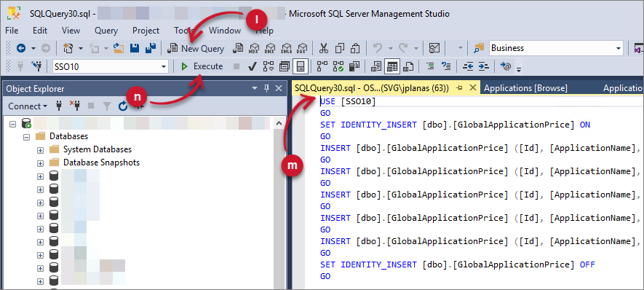The height and width of the screenshot is (290, 644).
Task: Decrease indent of selected lines
Action: tap(468, 66)
